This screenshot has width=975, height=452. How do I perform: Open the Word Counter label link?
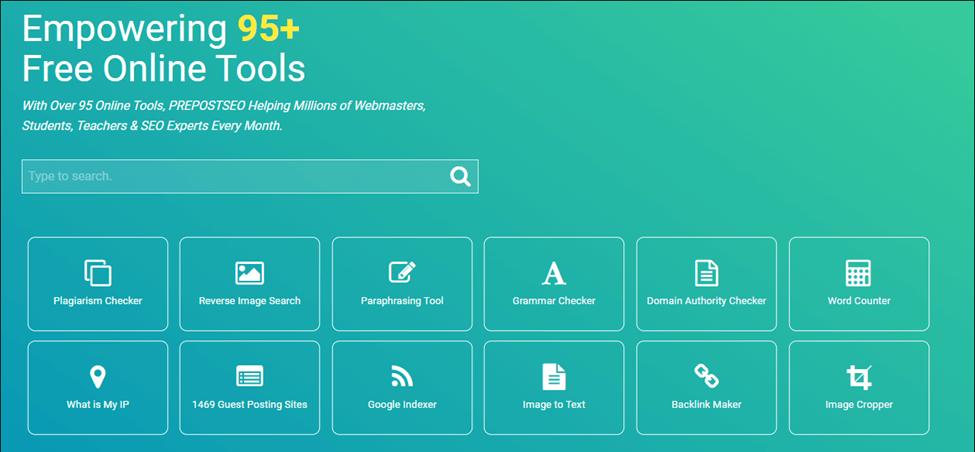pos(859,301)
